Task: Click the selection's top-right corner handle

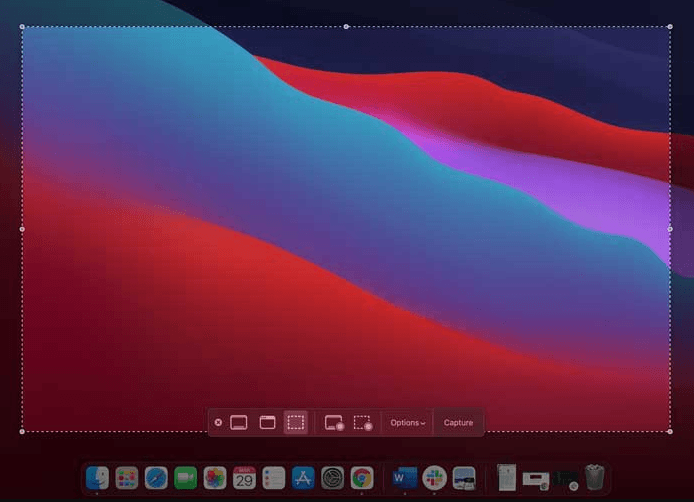Action: point(670,27)
